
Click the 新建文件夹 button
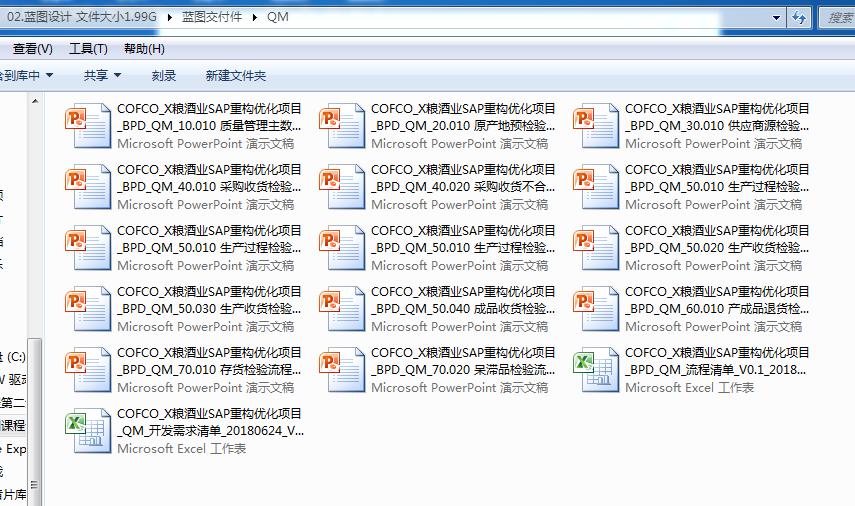236,76
